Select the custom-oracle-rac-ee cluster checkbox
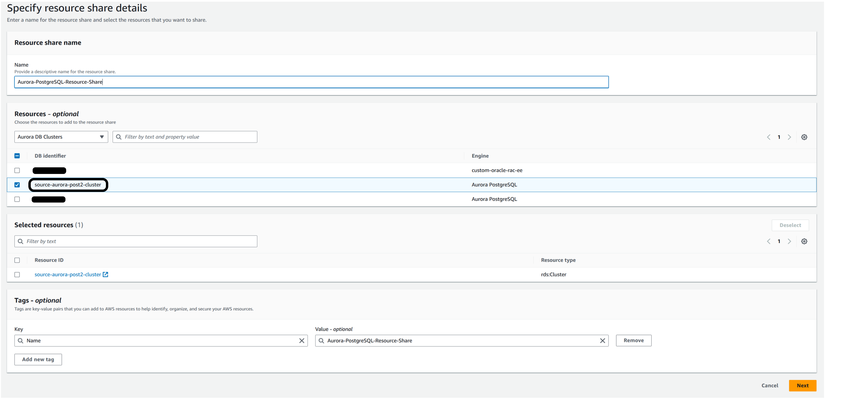868x411 pixels. tap(17, 170)
